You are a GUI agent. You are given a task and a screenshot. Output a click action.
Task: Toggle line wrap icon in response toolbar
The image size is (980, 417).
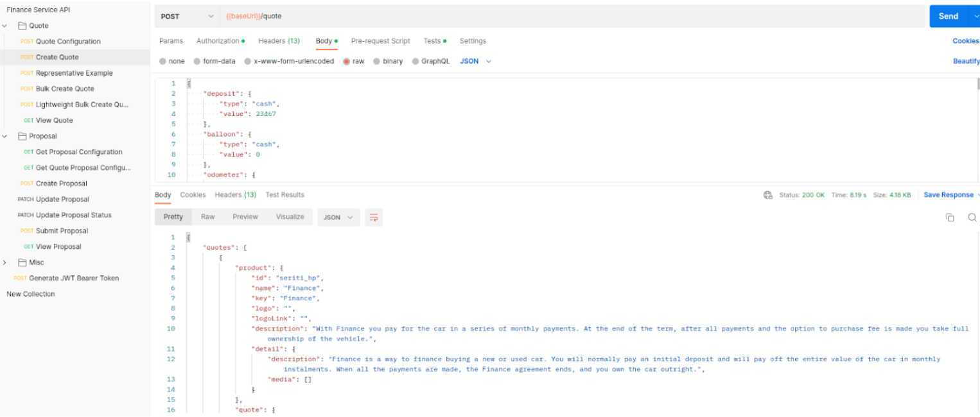tap(374, 217)
